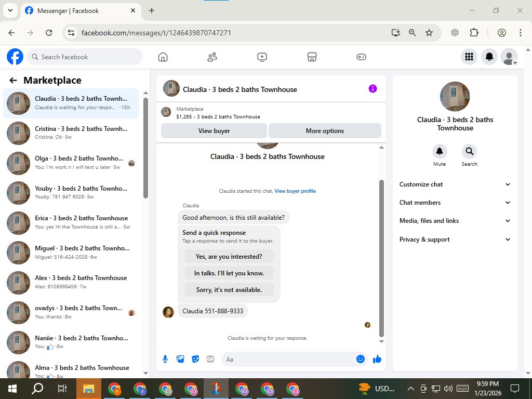This screenshot has height=399, width=532.
Task: Send quick reply "In talks. I'll let you know."
Action: click(229, 273)
